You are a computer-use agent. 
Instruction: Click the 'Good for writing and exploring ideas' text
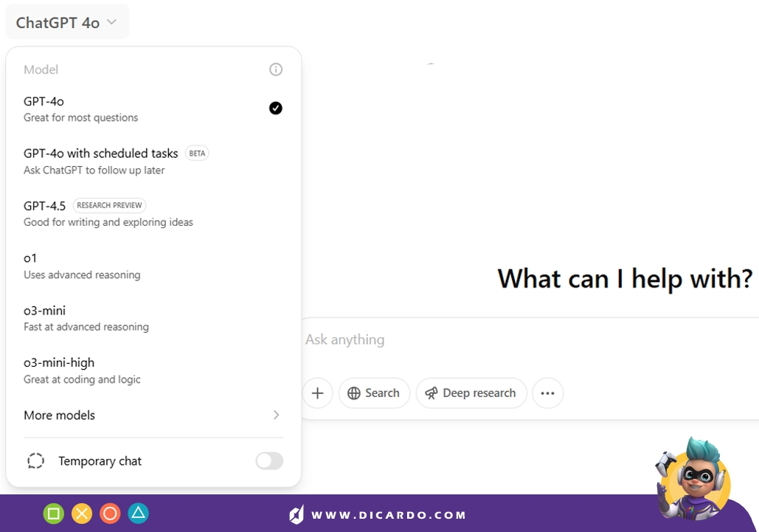[108, 222]
